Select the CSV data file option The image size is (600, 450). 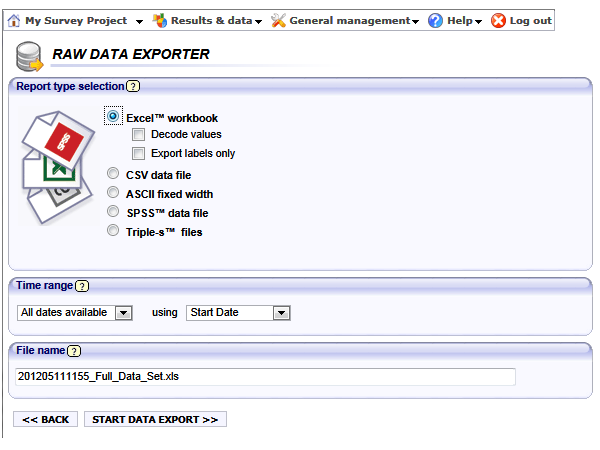coord(113,174)
